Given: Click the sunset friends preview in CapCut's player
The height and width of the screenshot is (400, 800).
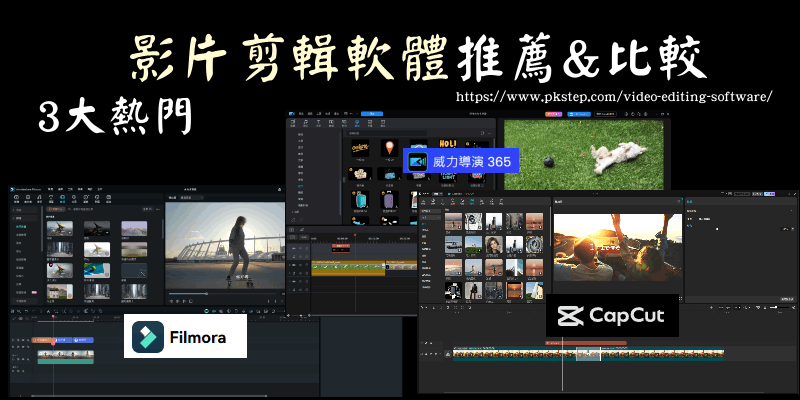Looking at the screenshot, I should tap(618, 247).
